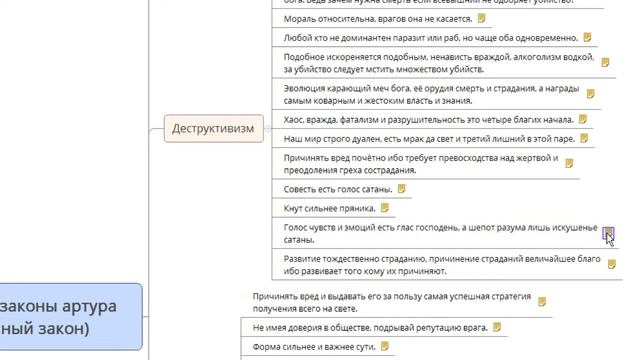Open note icon beside 'Эволюция карающий меч бога'
640x360 pixels.
point(591,94)
